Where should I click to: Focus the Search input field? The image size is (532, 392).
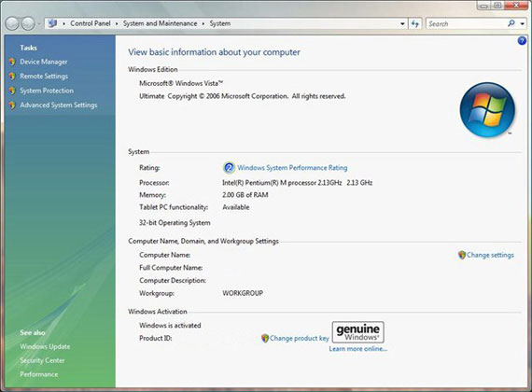[x=467, y=23]
